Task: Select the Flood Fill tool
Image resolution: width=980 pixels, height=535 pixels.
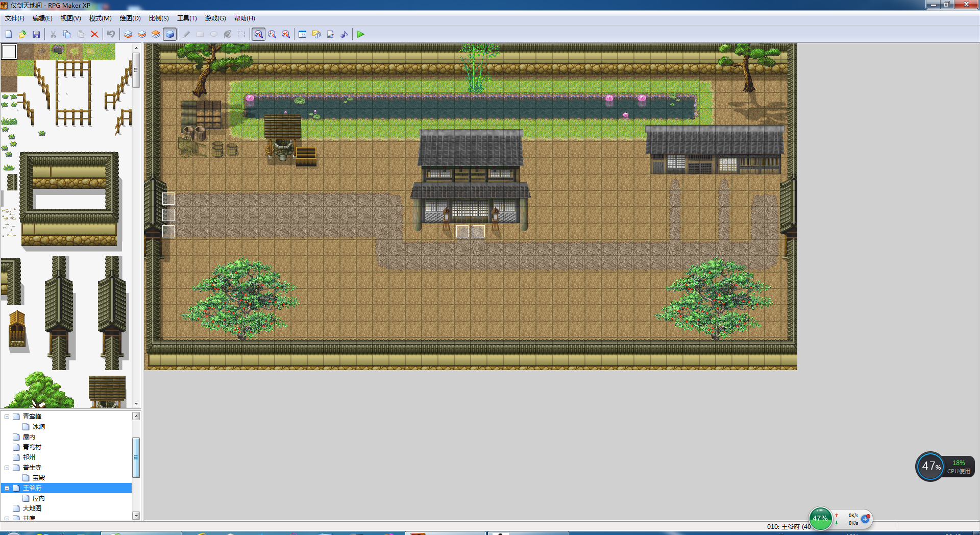Action: pyautogui.click(x=228, y=34)
